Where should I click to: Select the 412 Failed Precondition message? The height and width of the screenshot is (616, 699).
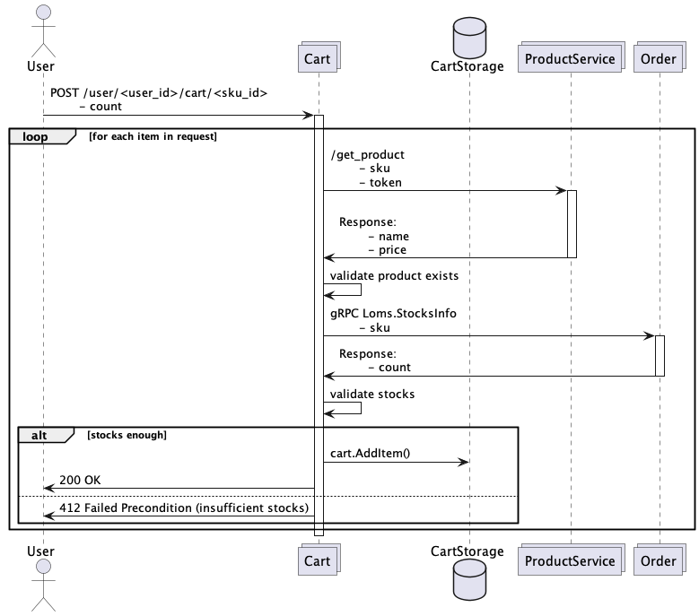[184, 508]
